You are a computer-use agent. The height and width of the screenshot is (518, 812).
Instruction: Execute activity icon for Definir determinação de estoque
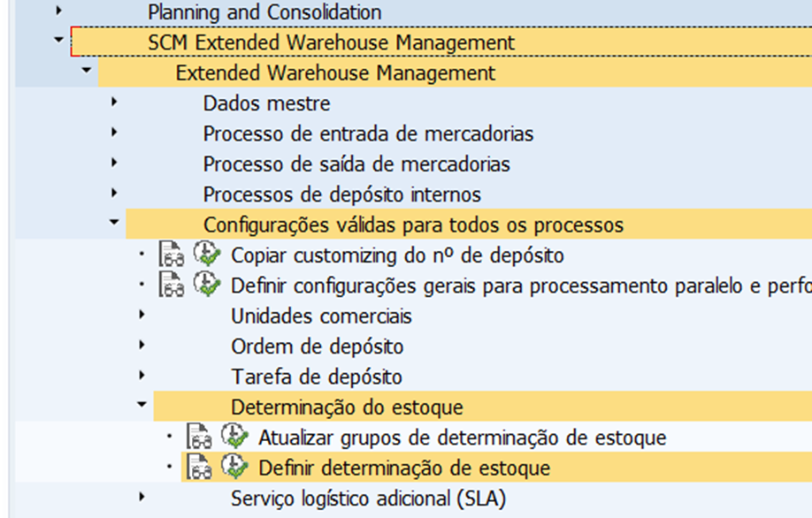point(235,468)
